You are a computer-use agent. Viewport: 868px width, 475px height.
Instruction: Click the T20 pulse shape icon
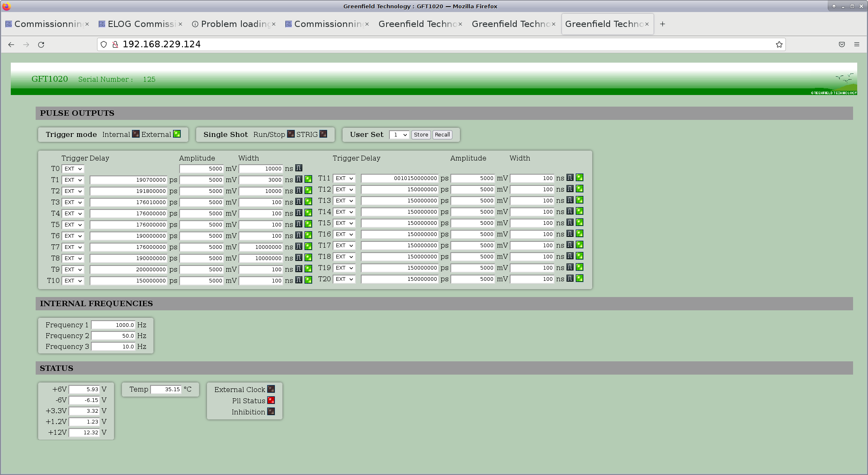tap(570, 278)
